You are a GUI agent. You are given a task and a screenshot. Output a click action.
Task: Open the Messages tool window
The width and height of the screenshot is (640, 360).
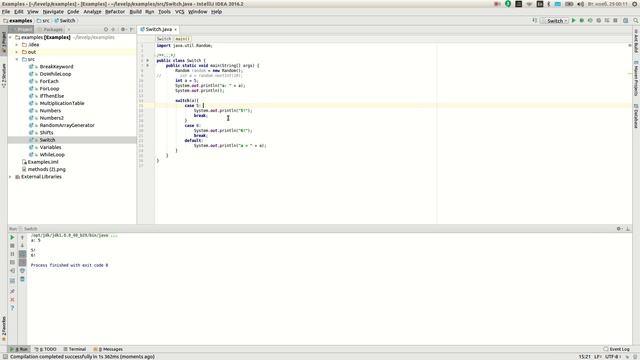pos(108,349)
